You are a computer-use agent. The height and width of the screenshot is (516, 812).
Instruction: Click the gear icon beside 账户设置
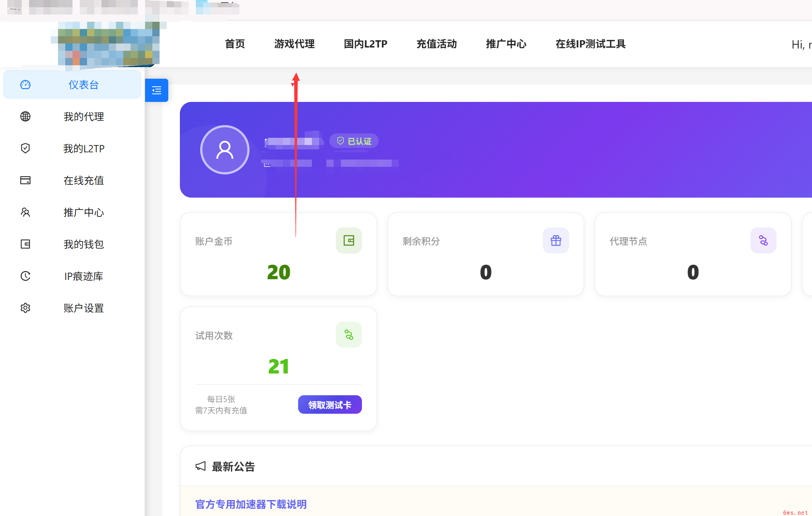pos(25,308)
